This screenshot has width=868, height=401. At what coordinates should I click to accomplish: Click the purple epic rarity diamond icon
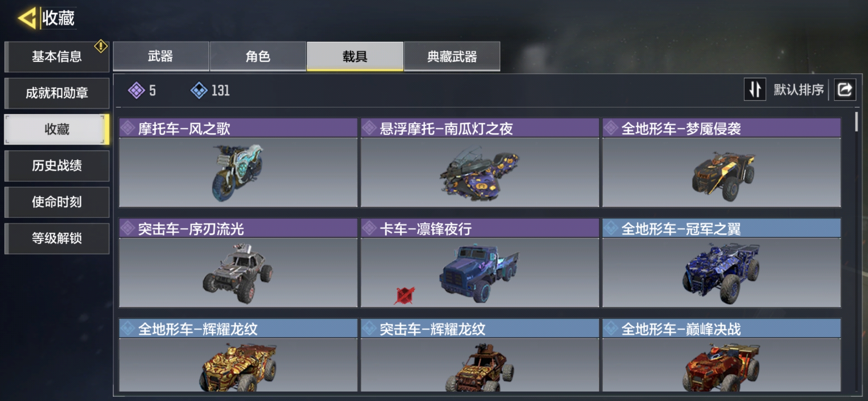tap(136, 90)
